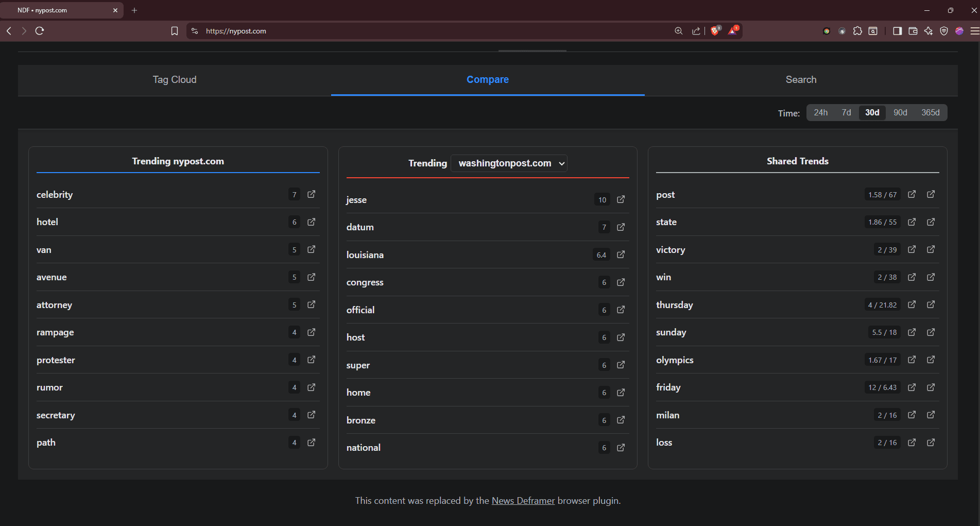Viewport: 980px width, 526px height.
Task: Click the olympics shared trend row
Action: 675,360
